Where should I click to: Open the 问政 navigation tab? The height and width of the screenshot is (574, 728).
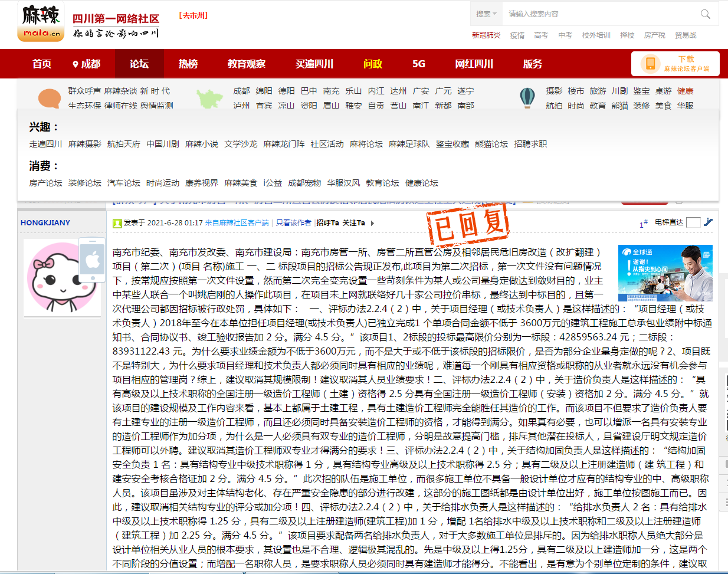[x=373, y=64]
